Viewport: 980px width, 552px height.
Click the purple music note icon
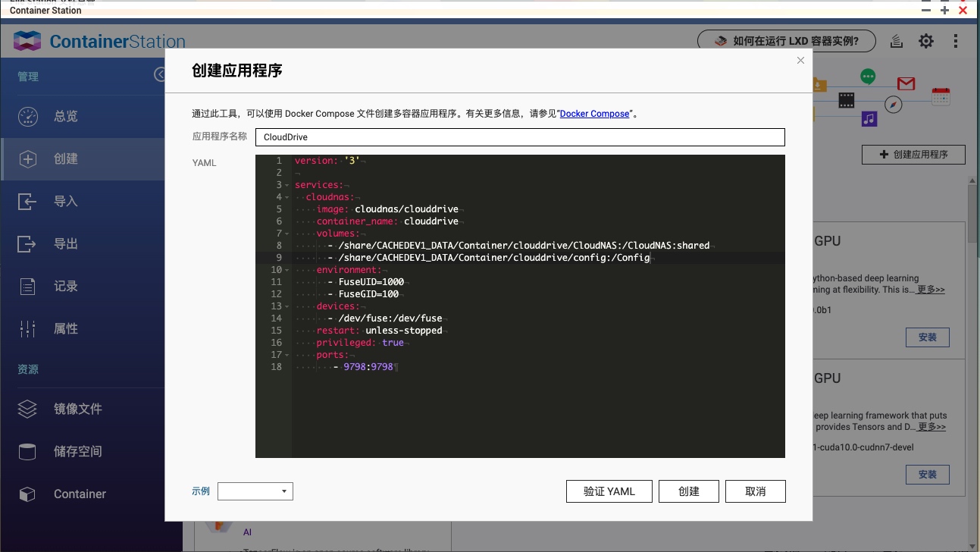pos(869,119)
